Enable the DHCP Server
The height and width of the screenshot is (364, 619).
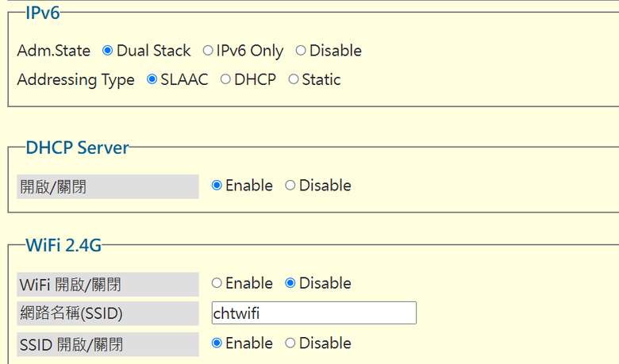(x=217, y=186)
